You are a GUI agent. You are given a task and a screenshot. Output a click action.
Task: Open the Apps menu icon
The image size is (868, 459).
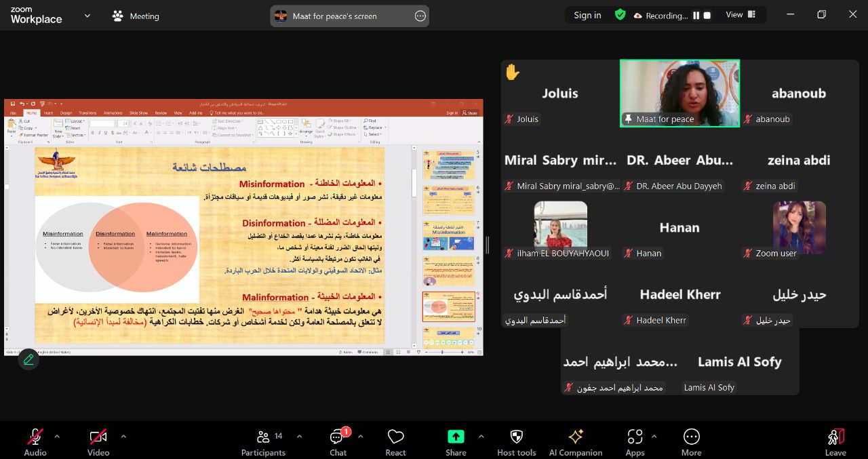[635, 437]
